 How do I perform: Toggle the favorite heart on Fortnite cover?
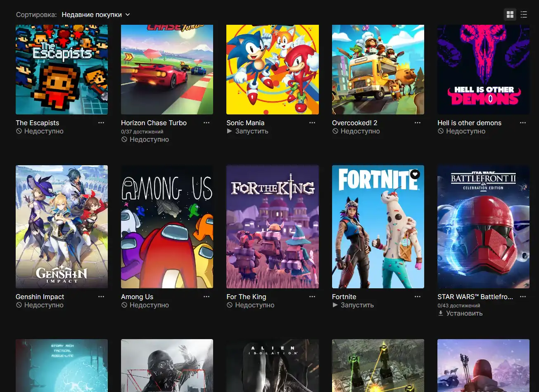[x=415, y=174]
